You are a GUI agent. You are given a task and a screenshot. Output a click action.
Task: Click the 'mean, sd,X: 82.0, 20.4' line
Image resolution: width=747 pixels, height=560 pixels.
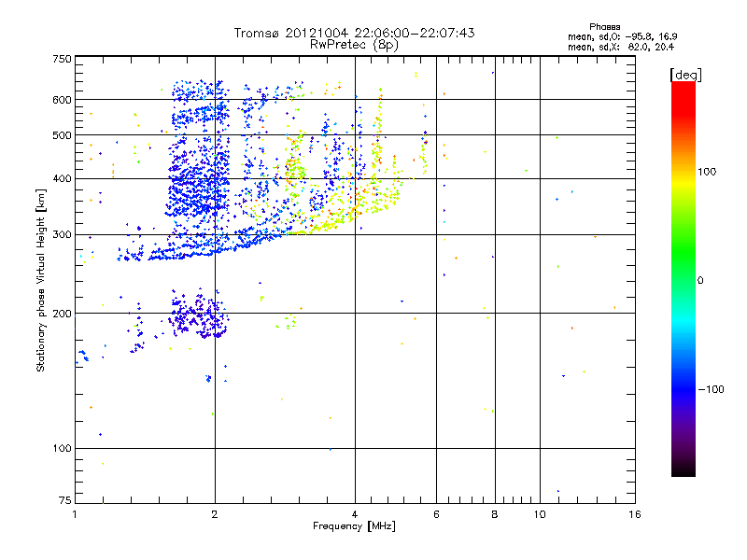621,47
